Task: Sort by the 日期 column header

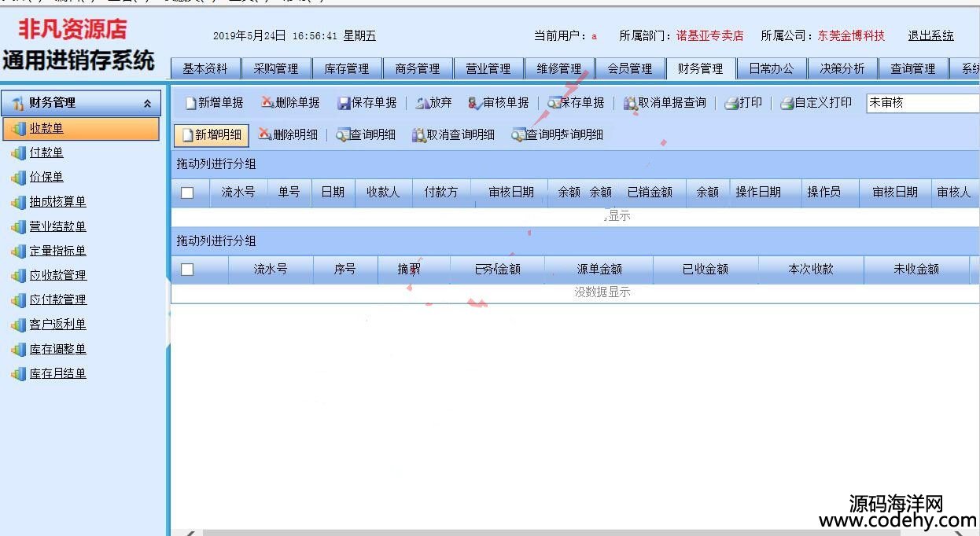Action: pos(333,192)
